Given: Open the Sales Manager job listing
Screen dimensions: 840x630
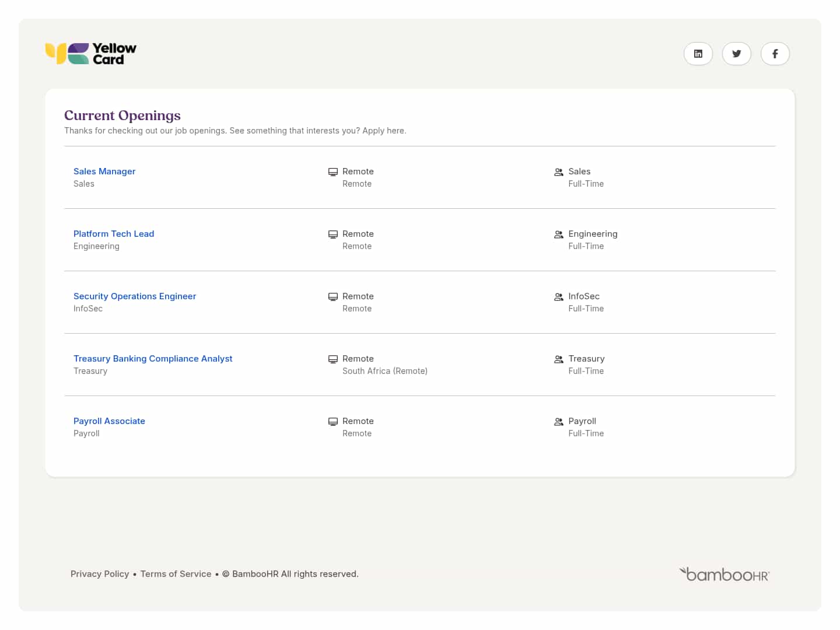Looking at the screenshot, I should click(x=104, y=171).
